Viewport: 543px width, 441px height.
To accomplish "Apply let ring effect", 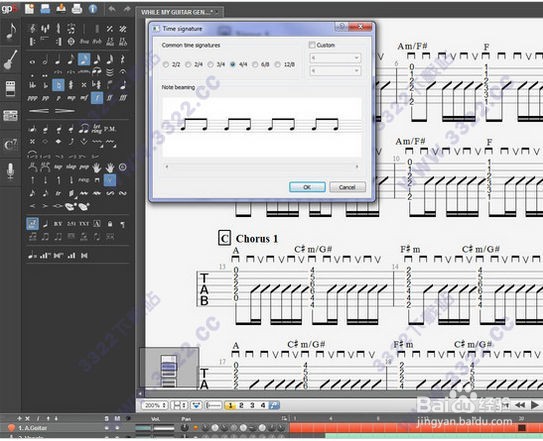I will coord(97,129).
